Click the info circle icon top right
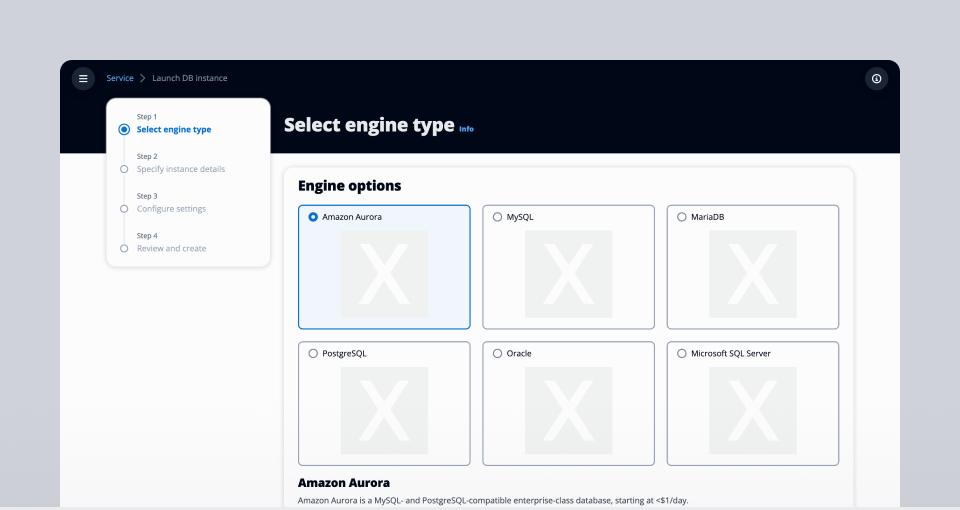The image size is (960, 510). [x=876, y=78]
